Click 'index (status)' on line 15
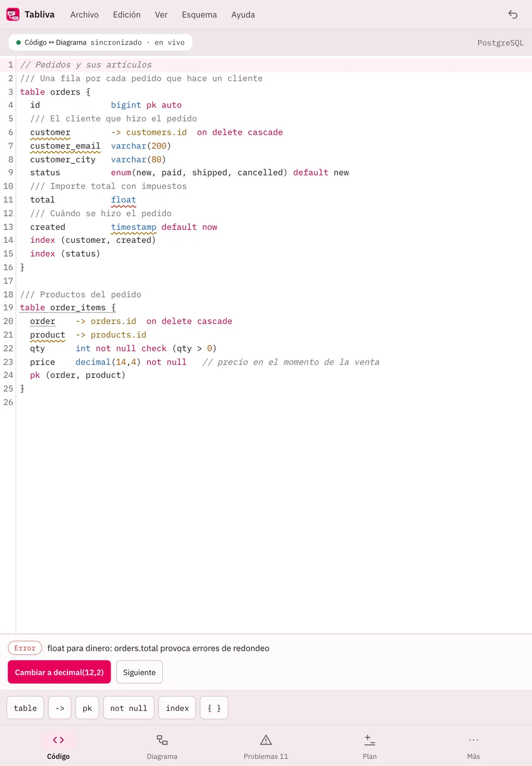 click(65, 254)
